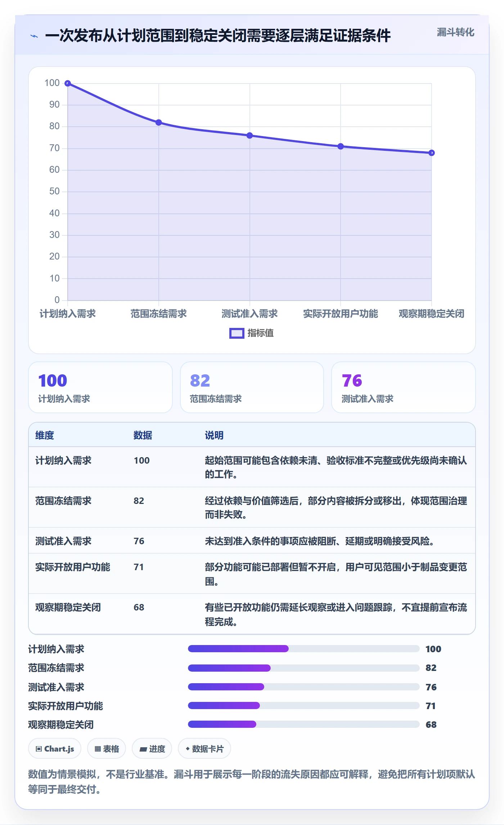
Task: Click the footnote starting with 数值为情景模拟
Action: point(252,781)
